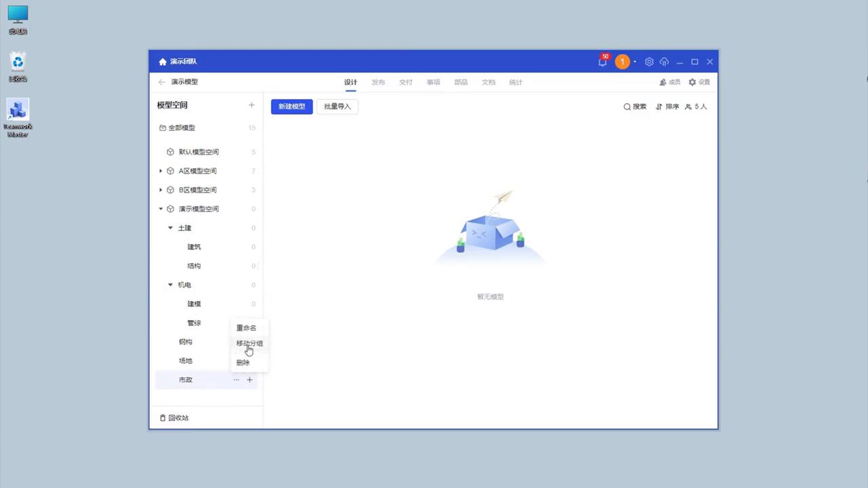Collapse the 演示模型空间 node
Image resolution: width=868 pixels, height=488 pixels.
(x=161, y=209)
